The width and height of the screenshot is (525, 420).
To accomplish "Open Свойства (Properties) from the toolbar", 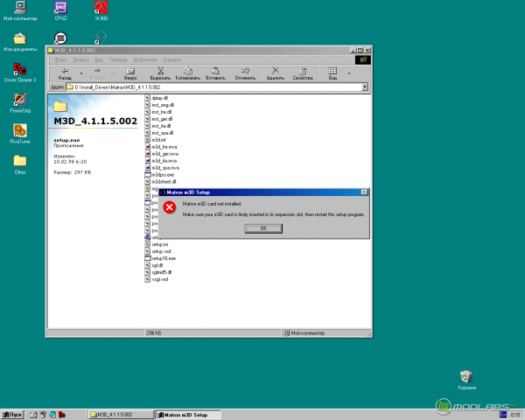I will [x=303, y=73].
